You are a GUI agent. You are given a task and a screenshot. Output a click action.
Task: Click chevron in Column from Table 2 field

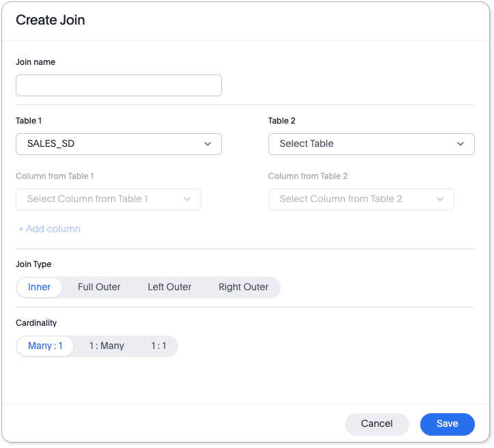pos(440,199)
